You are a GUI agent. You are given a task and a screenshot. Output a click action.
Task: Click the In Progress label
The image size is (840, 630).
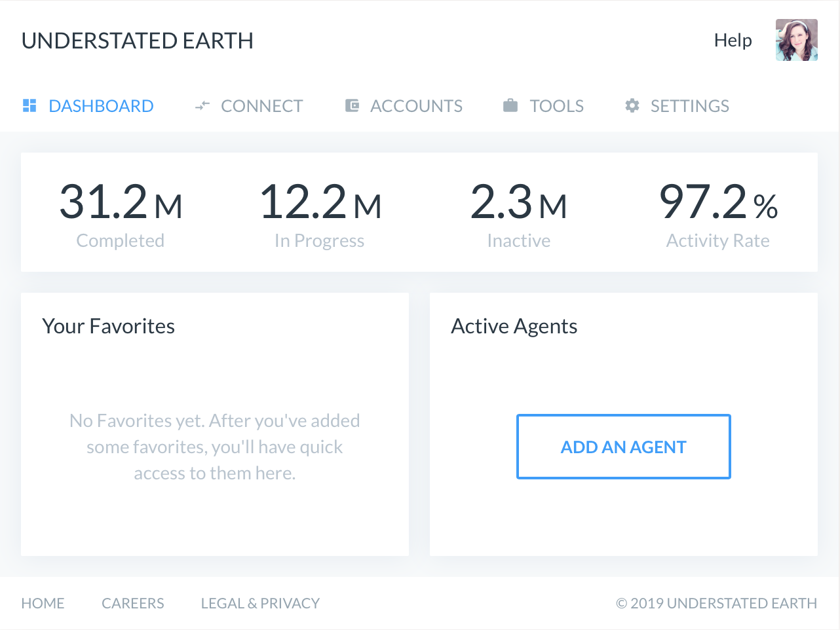point(320,241)
